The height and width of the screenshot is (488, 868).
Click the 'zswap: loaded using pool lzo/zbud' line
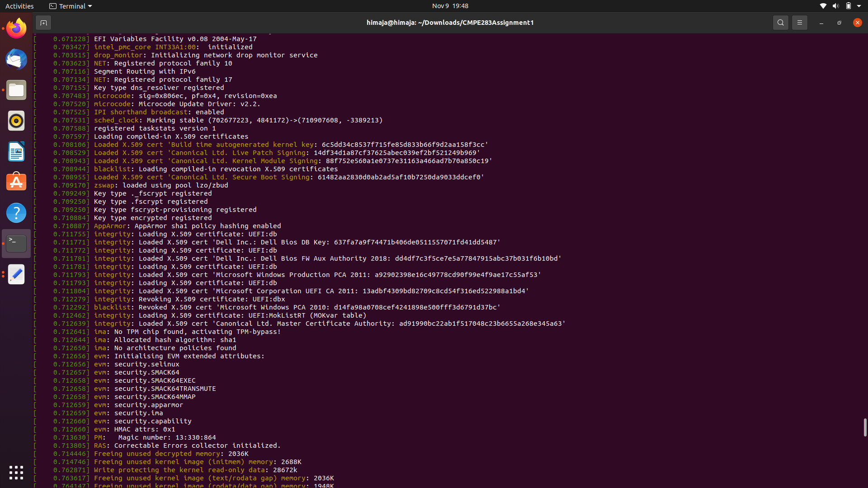coord(161,185)
